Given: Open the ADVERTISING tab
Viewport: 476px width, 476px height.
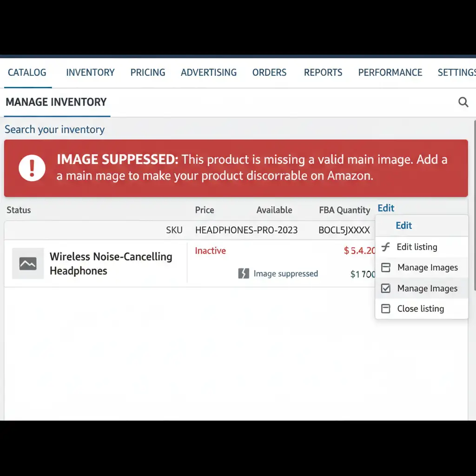Looking at the screenshot, I should pyautogui.click(x=209, y=73).
